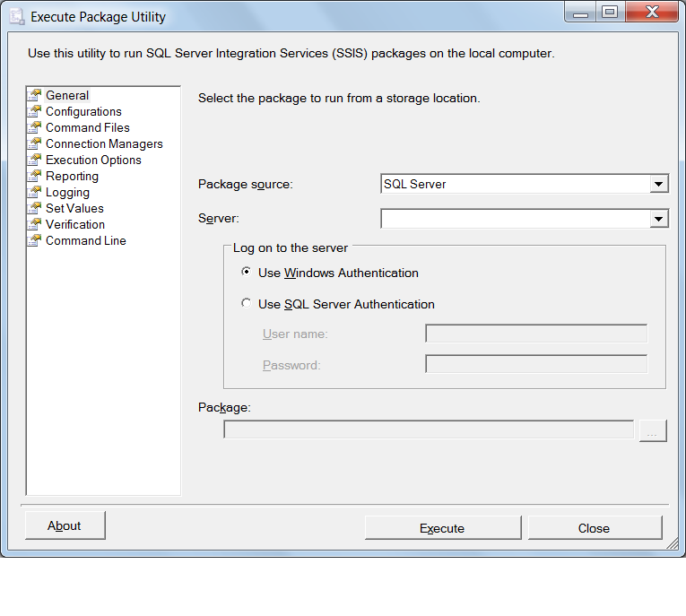
Task: Click the Close button at bottom
Action: (595, 528)
